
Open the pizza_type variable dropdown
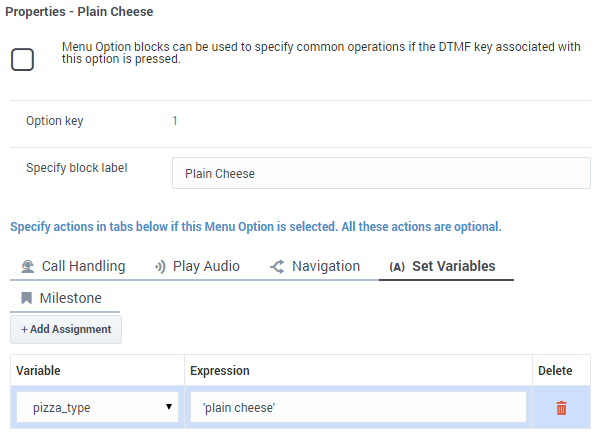pyautogui.click(x=97, y=407)
